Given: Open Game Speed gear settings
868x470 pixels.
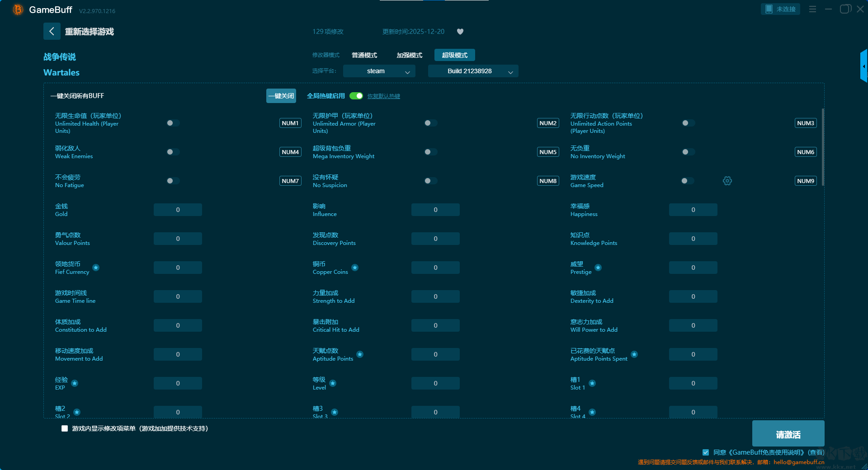Looking at the screenshot, I should coord(727,181).
